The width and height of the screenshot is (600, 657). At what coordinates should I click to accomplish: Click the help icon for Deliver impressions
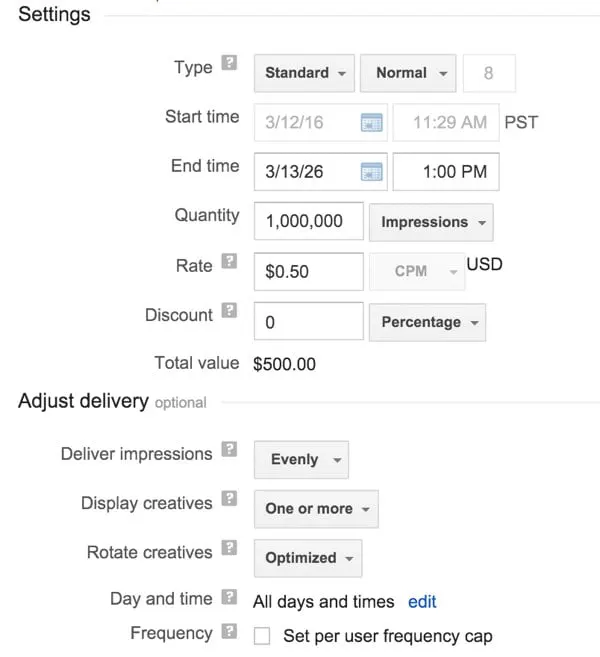[x=230, y=451]
